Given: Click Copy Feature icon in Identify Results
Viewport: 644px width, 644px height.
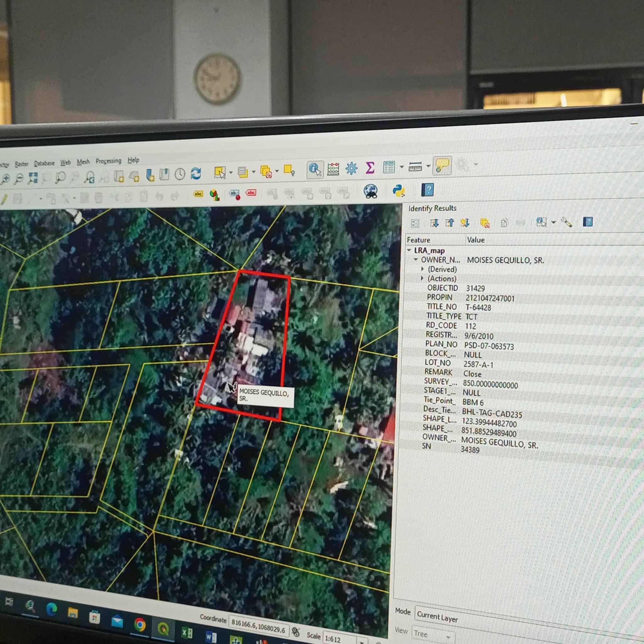Looking at the screenshot, I should click(504, 223).
